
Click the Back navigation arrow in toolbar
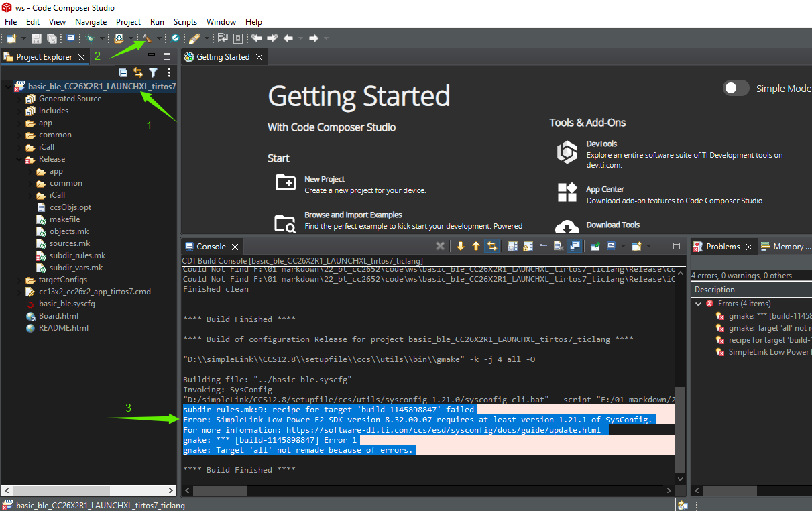[x=288, y=38]
